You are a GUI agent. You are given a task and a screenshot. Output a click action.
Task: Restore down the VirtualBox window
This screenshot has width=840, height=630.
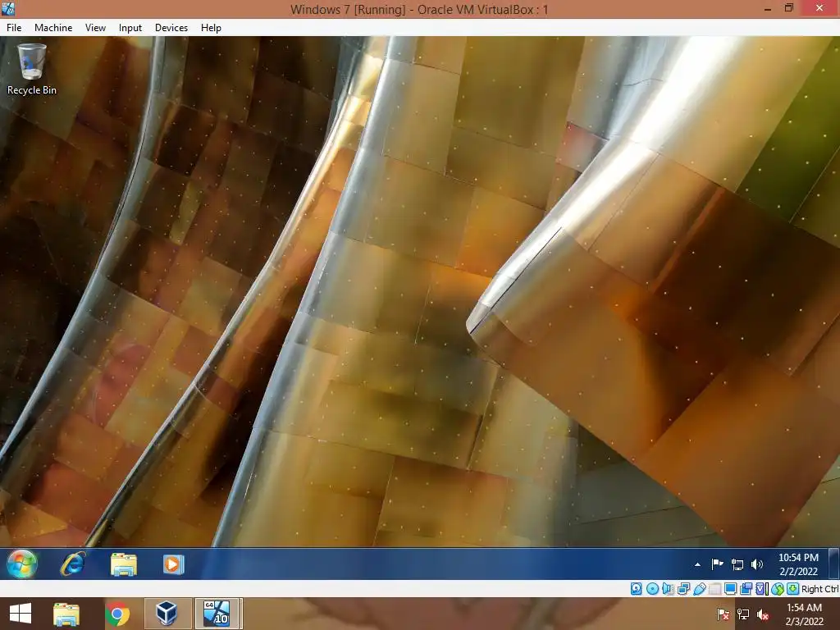tap(788, 8)
